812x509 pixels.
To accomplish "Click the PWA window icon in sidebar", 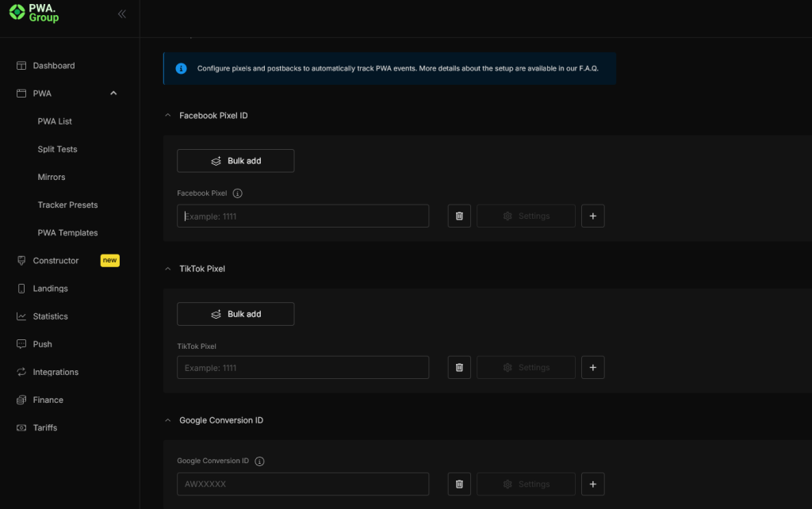I will tap(21, 94).
